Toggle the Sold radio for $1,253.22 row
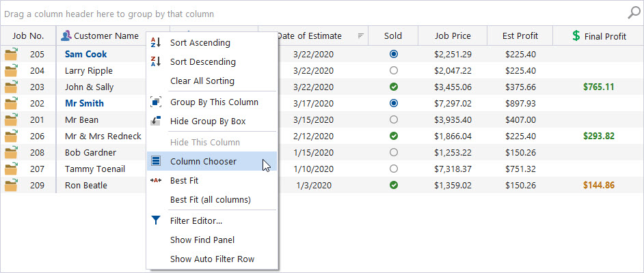This screenshot has height=273, width=644. point(394,152)
